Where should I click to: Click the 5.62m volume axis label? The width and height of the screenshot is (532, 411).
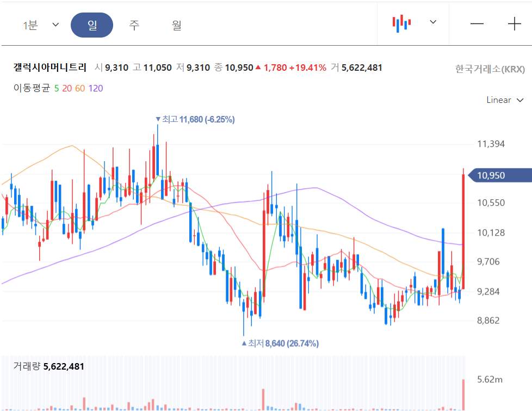point(490,379)
